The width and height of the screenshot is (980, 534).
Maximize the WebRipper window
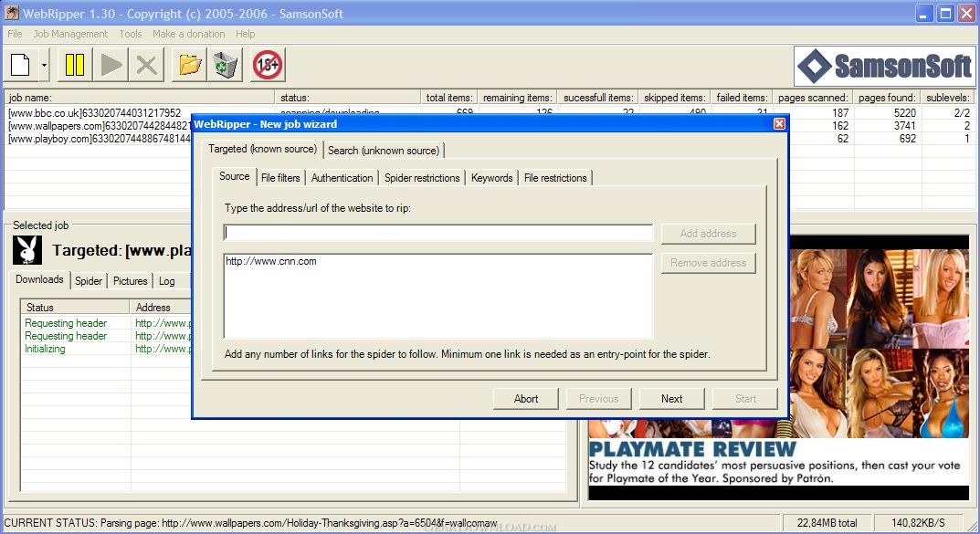click(945, 13)
